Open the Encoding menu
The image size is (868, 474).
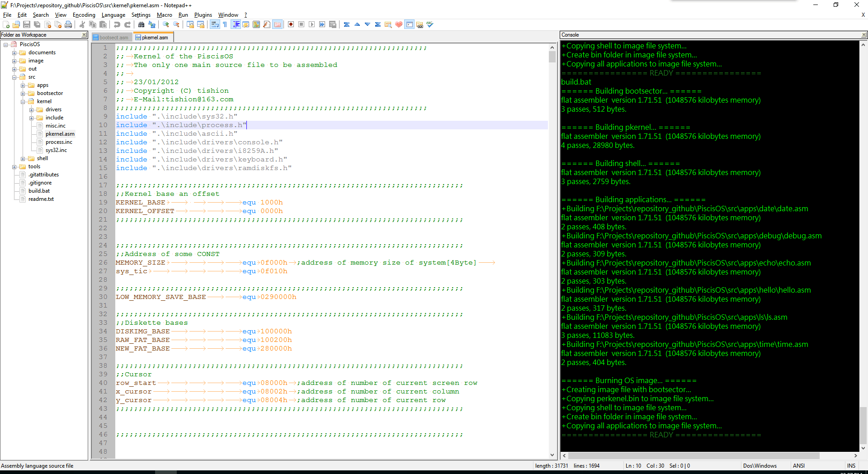coord(84,15)
